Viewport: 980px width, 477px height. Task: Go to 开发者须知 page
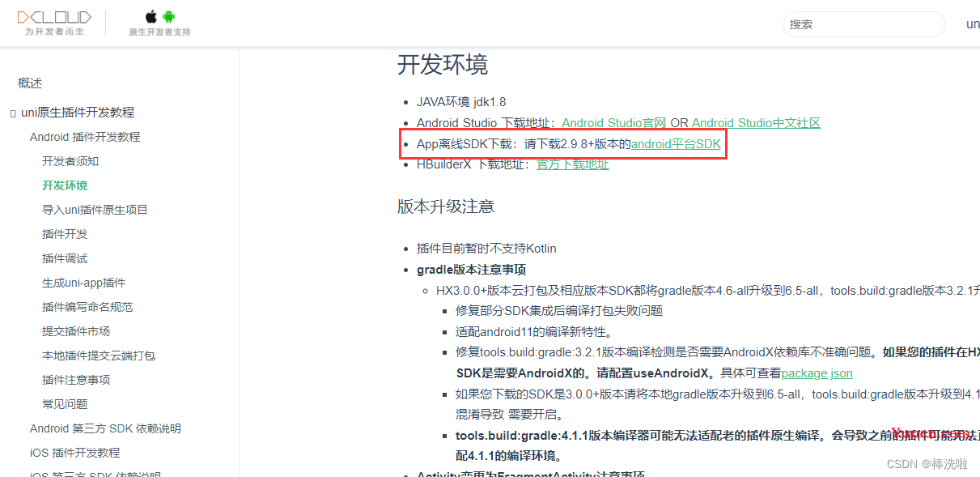click(x=70, y=161)
